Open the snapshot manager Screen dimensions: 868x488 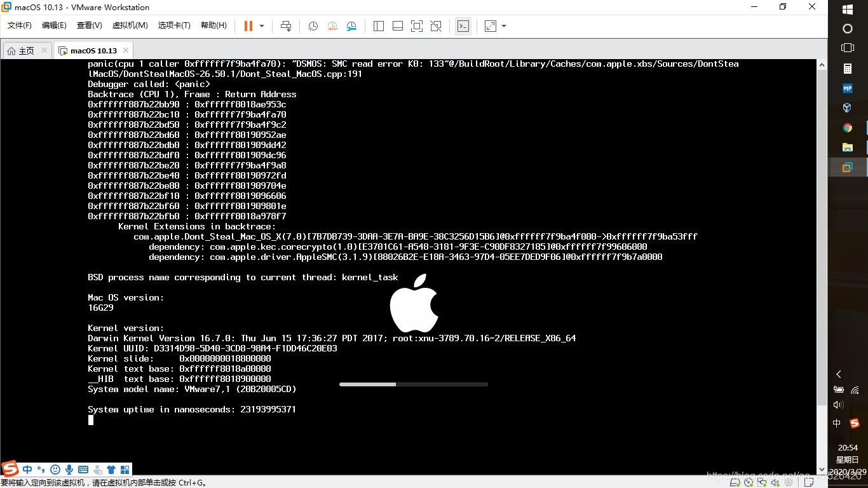click(351, 26)
